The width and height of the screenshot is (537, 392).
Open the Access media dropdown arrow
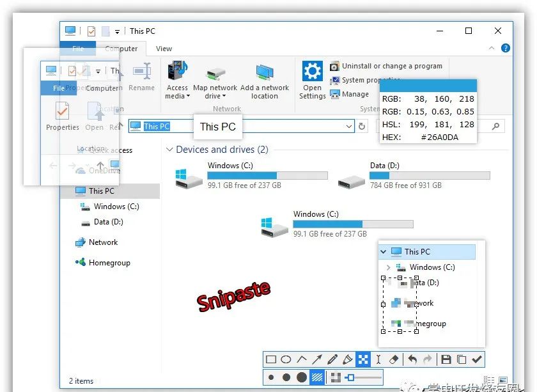tap(188, 96)
